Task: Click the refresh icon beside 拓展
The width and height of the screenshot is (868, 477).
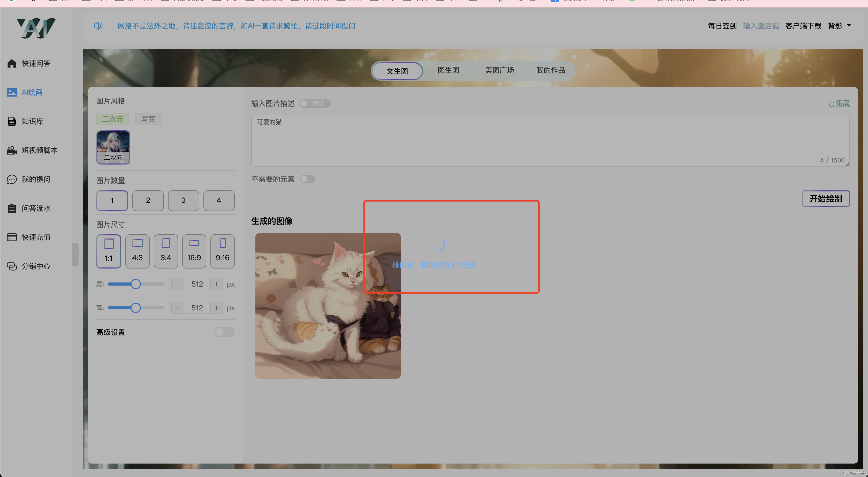Action: 832,104
